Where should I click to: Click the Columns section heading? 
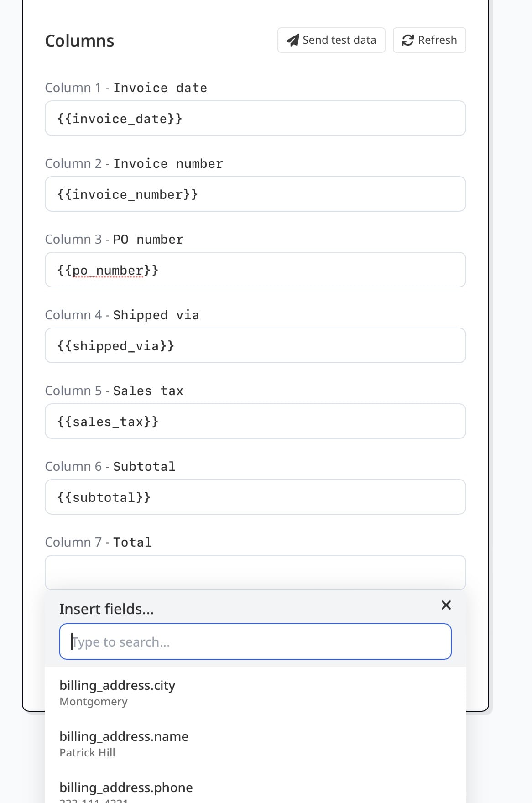[x=79, y=41]
